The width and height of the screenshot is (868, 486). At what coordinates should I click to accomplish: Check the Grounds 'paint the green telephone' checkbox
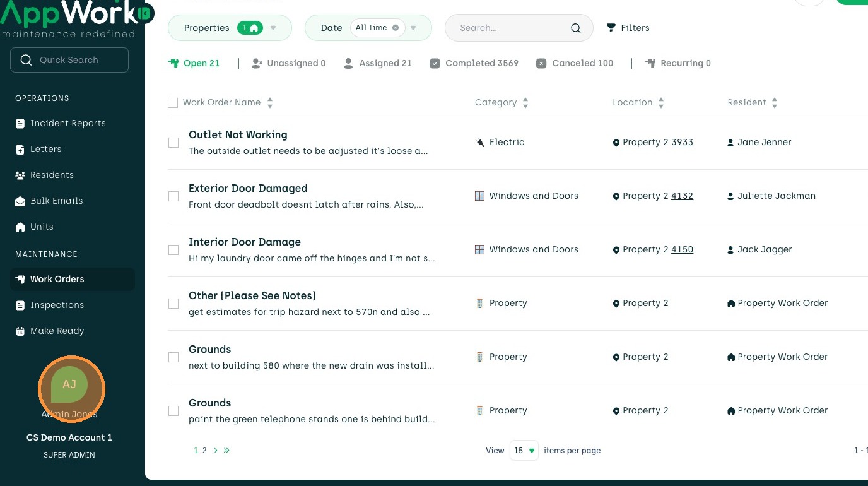tap(173, 412)
